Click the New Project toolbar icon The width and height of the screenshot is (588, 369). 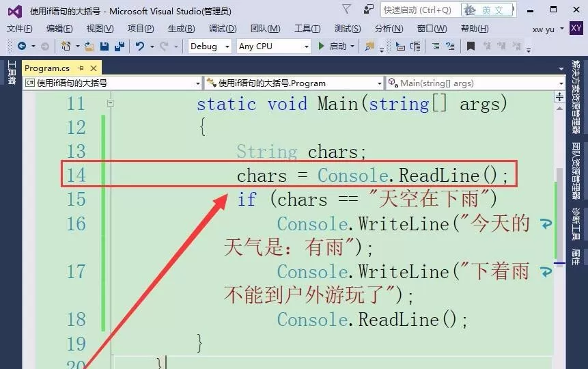click(x=66, y=46)
